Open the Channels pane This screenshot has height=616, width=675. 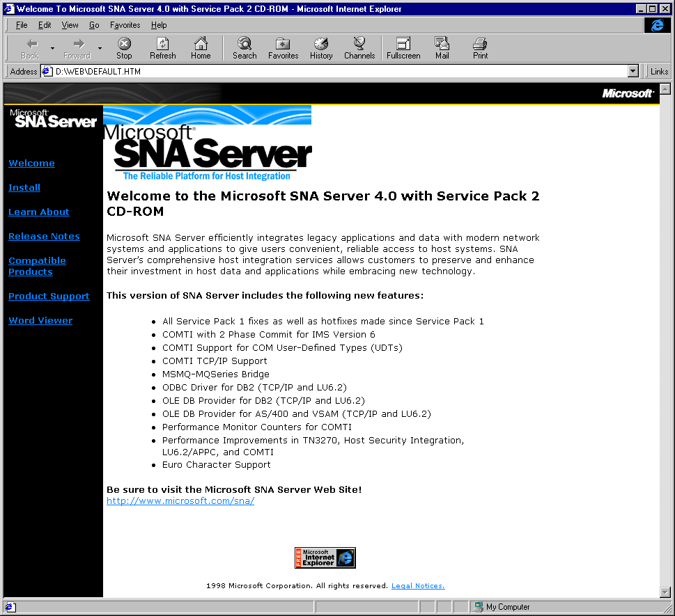359,48
